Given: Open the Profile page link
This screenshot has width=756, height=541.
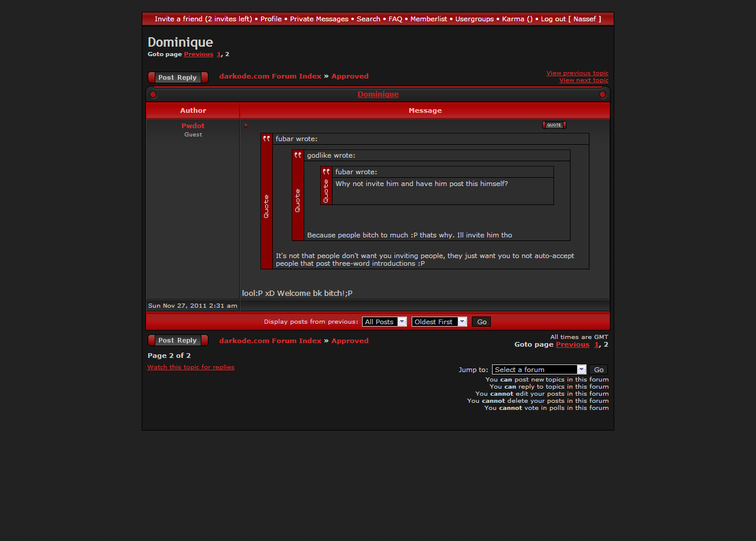Looking at the screenshot, I should point(271,19).
